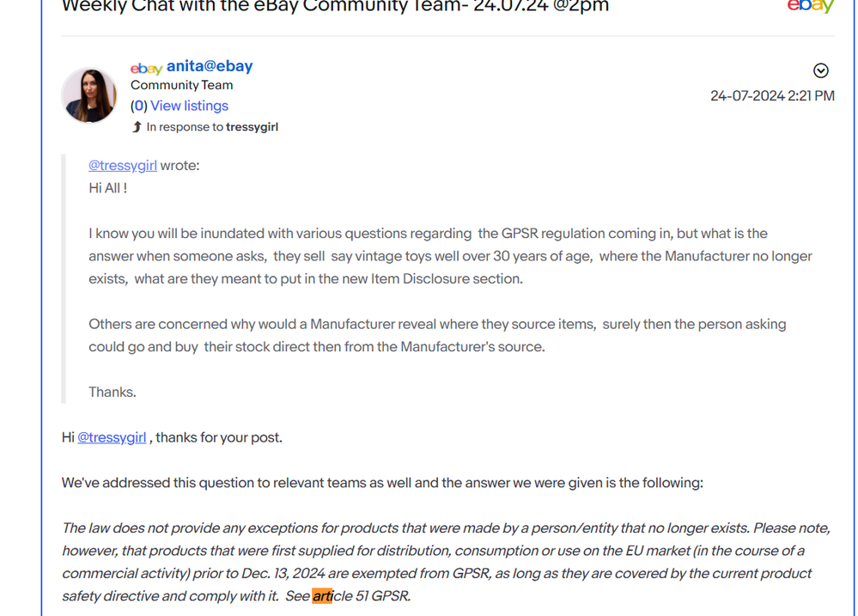858x616 pixels.
Task: Open the anita@ebay username profile link
Action: (x=210, y=66)
